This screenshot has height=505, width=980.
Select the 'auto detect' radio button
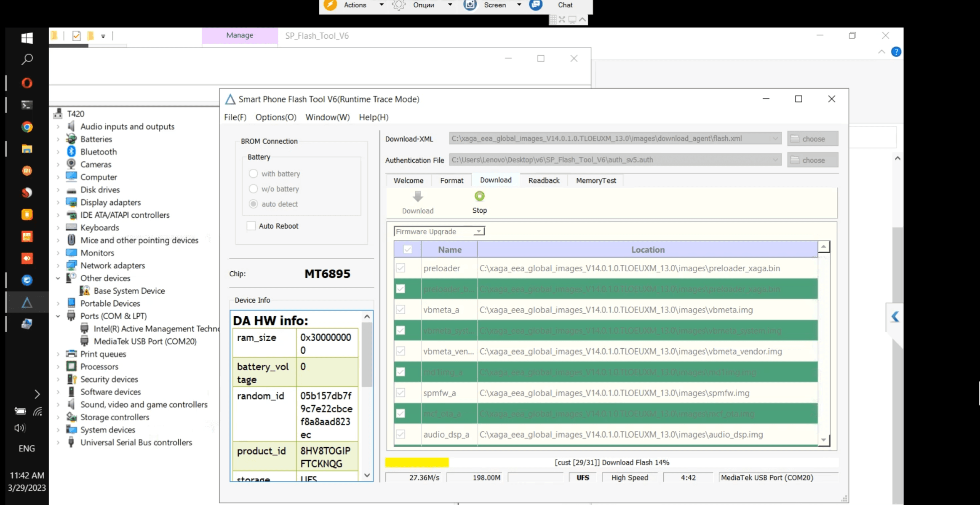[253, 204]
